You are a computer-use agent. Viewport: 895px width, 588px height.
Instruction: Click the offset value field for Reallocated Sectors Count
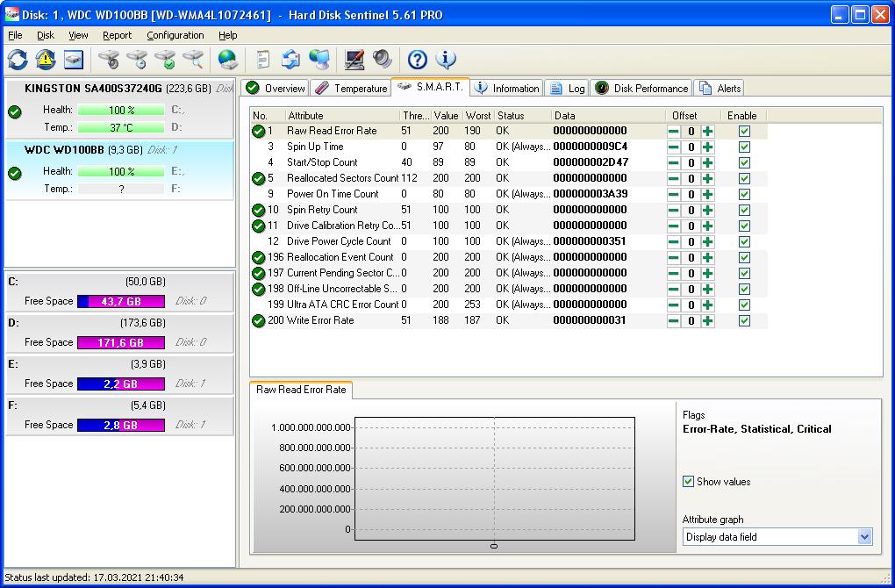pos(691,179)
